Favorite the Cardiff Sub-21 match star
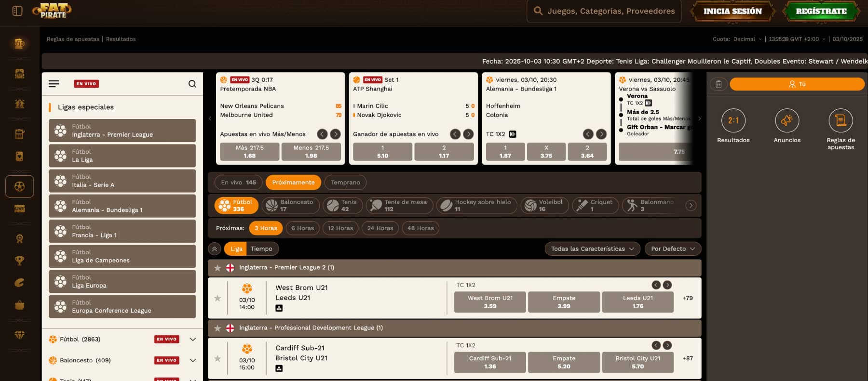This screenshot has height=381, width=868. click(x=217, y=358)
